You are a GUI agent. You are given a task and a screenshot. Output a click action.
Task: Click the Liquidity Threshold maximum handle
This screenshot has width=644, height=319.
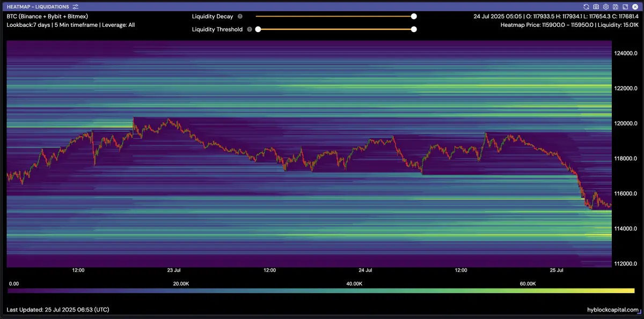click(x=414, y=29)
